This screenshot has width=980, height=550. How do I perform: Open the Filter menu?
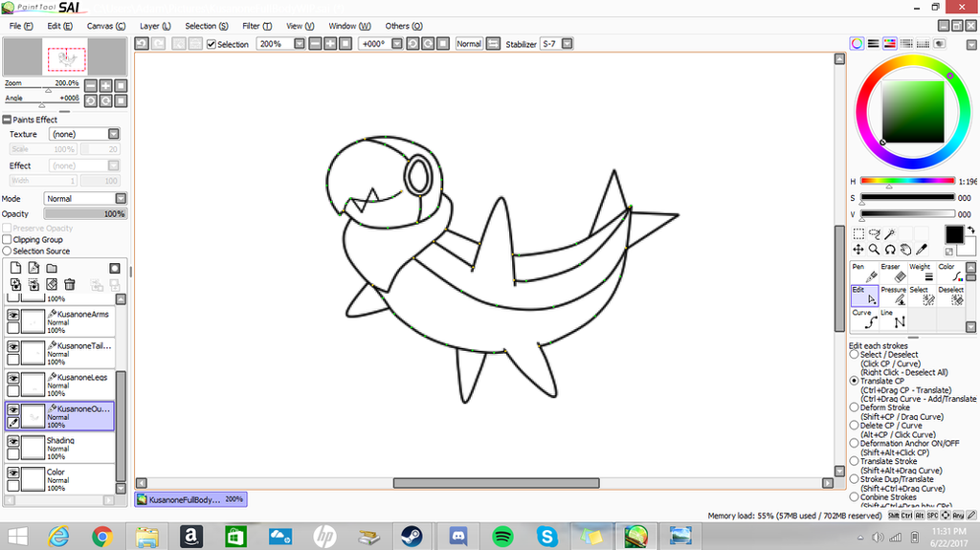tap(256, 26)
